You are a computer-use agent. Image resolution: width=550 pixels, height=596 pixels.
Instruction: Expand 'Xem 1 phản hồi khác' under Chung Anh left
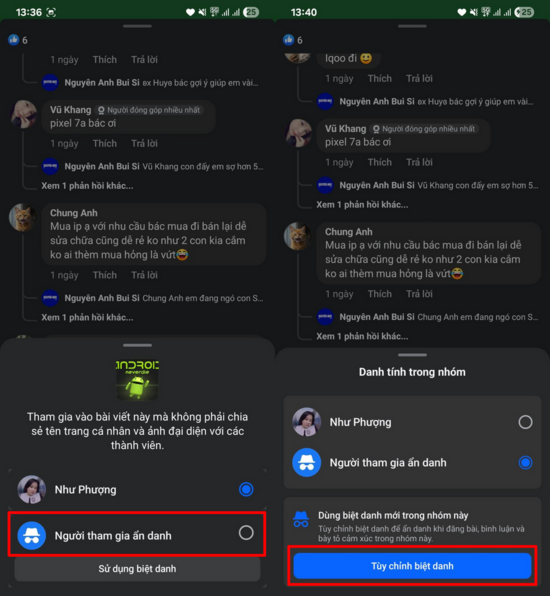click(x=87, y=317)
